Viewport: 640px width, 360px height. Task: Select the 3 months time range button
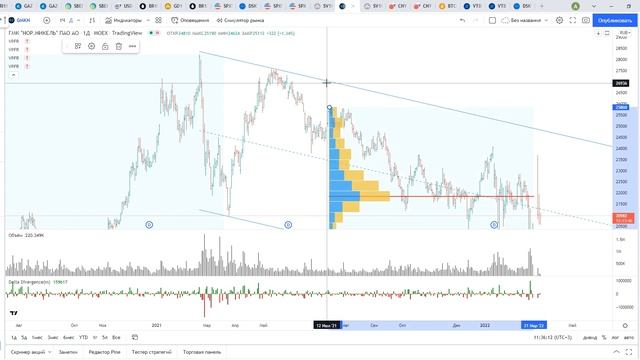[53, 338]
